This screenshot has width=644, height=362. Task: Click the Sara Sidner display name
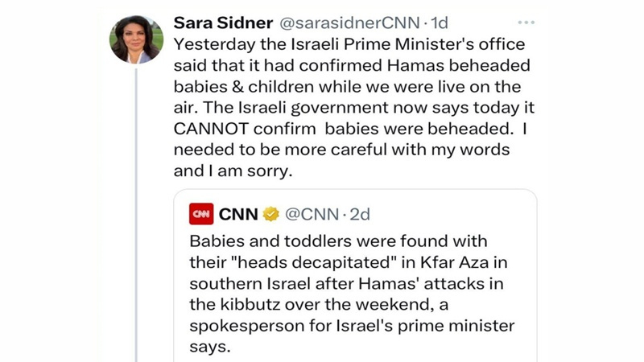220,22
